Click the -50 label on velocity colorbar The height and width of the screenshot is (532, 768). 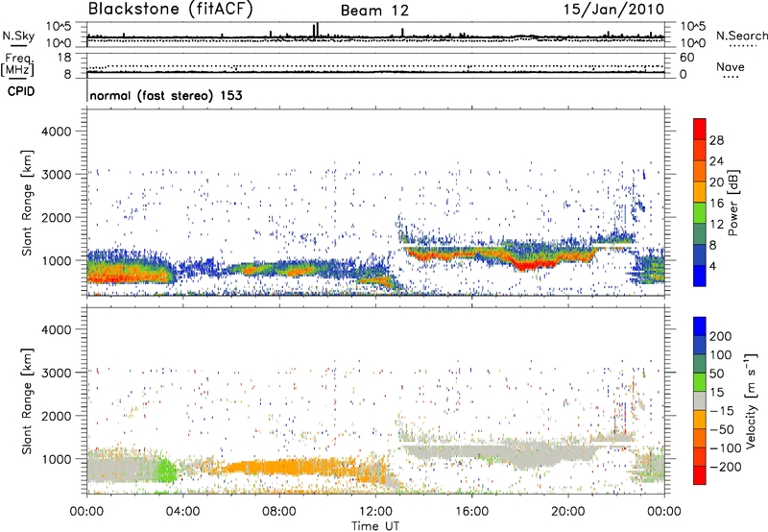coord(721,429)
